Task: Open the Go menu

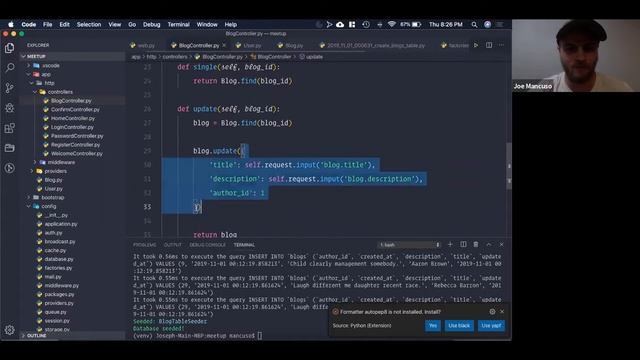Action: (132, 24)
